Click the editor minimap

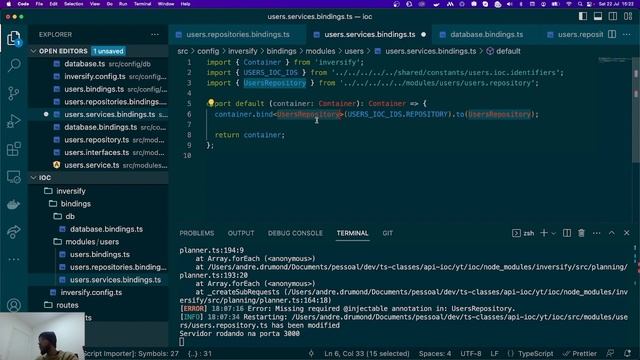coord(614,60)
